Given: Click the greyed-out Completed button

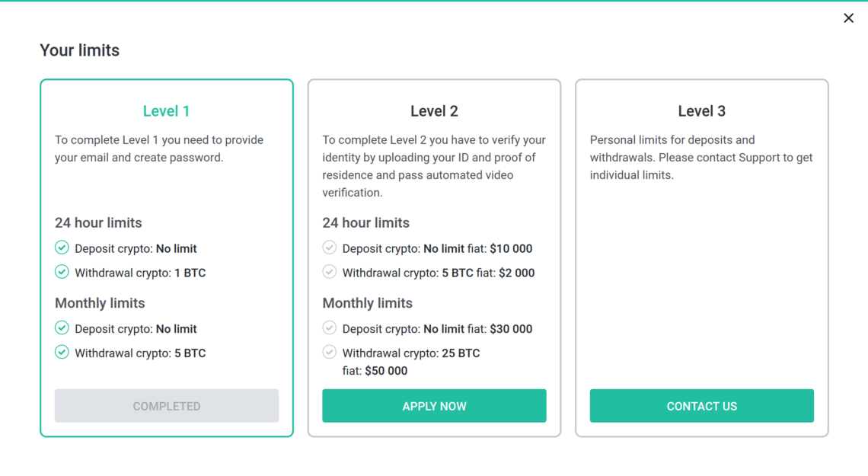Looking at the screenshot, I should (x=167, y=406).
